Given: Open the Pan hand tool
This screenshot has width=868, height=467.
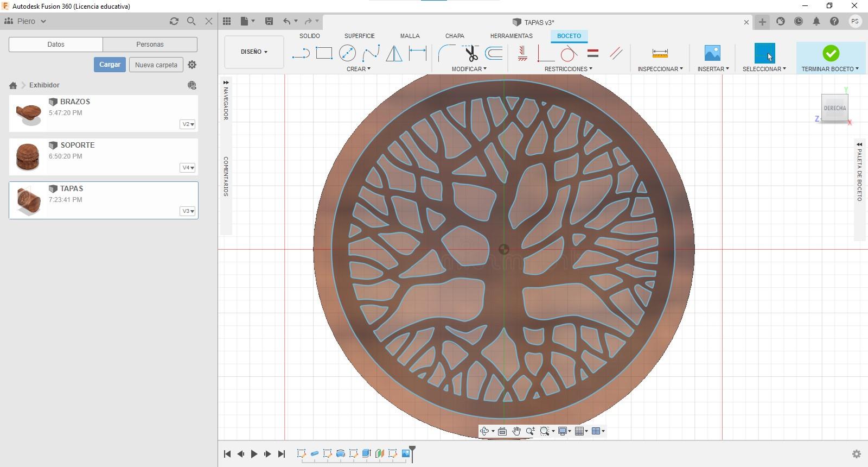Looking at the screenshot, I should (516, 431).
